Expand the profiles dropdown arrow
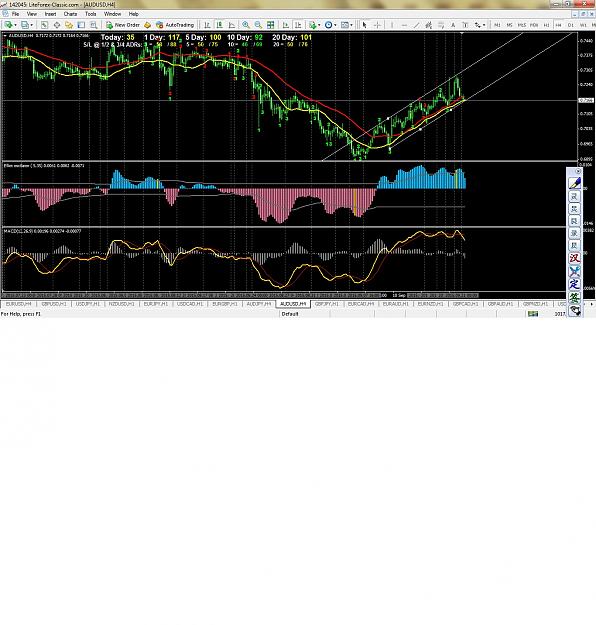Image resolution: width=596 pixels, height=625 pixels. point(31,25)
